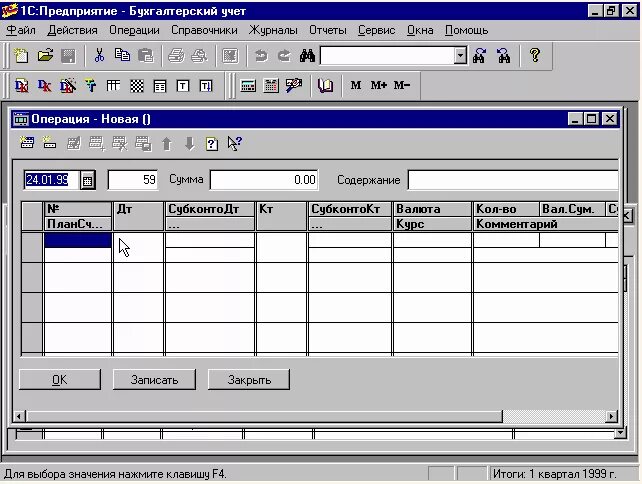Click the СубконтоКт column header
The width and height of the screenshot is (642, 484).
(x=350, y=209)
